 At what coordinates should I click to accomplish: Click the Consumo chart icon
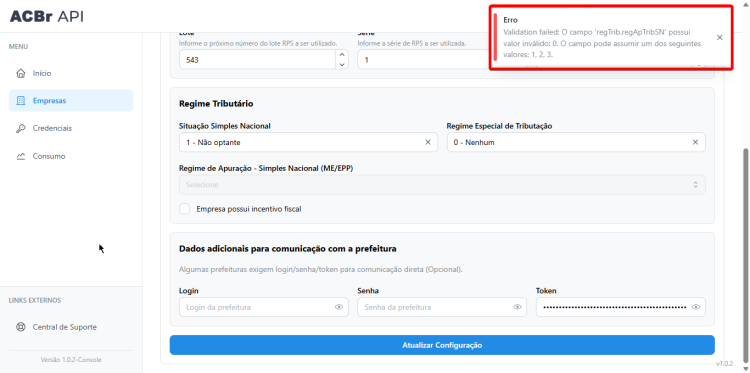tap(21, 156)
